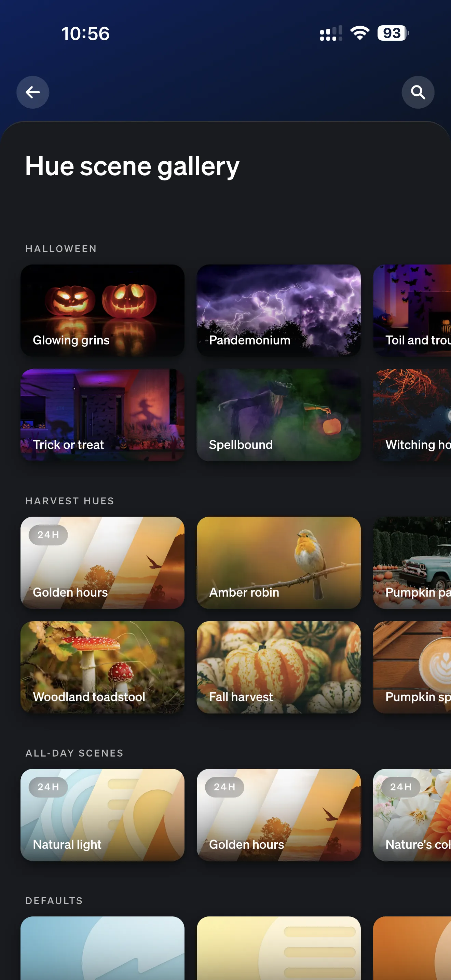Open Golden hours under Harvest Hues
451x980 pixels.
[x=102, y=563]
